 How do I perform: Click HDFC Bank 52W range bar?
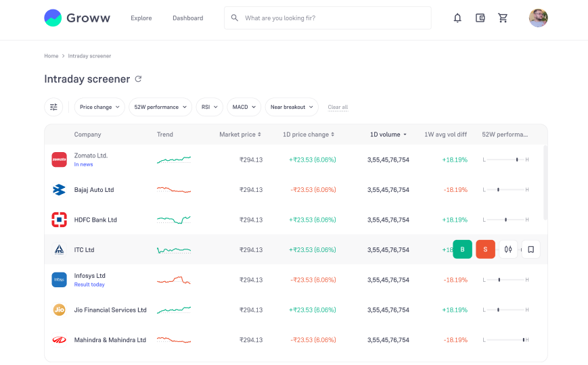click(505, 220)
